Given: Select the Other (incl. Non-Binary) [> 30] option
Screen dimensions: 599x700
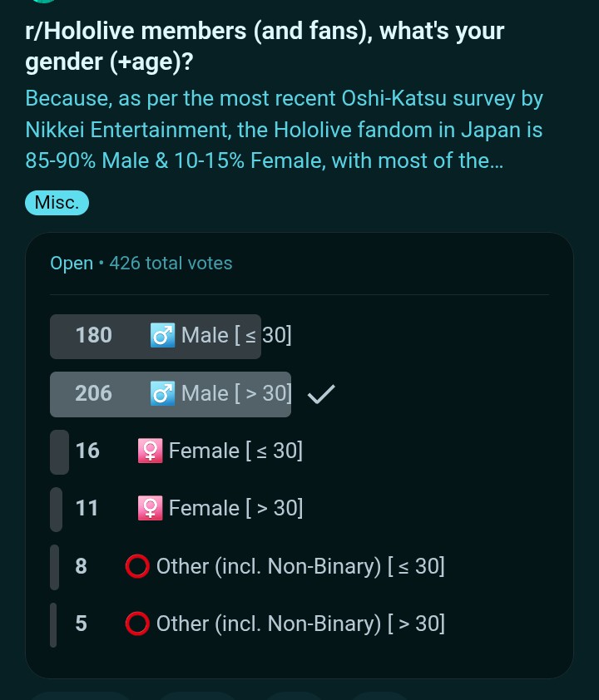Looking at the screenshot, I should click(299, 624).
